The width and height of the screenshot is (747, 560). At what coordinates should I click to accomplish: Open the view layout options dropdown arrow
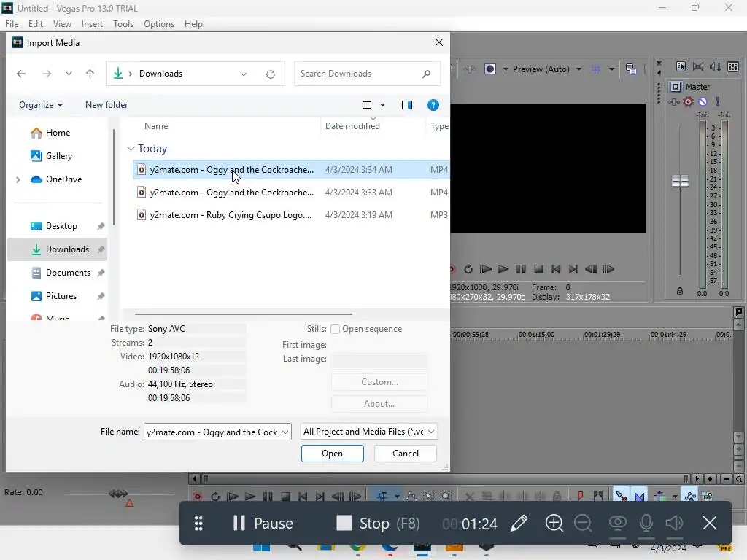[382, 105]
